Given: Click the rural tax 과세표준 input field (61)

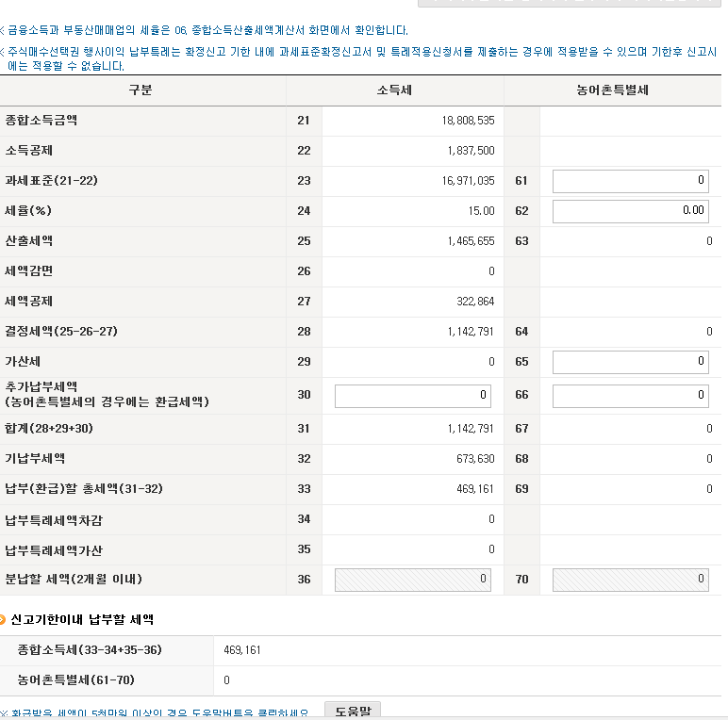Looking at the screenshot, I should 630,181.
